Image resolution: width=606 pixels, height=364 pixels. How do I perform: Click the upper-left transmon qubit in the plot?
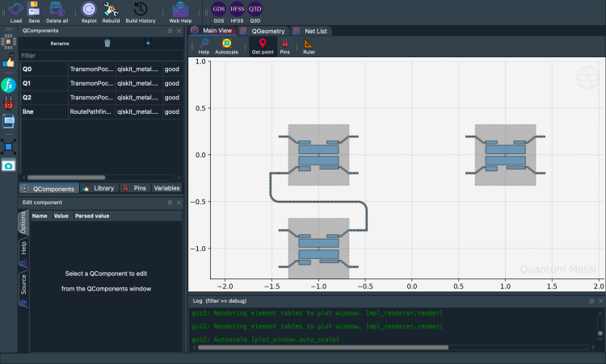pos(318,155)
